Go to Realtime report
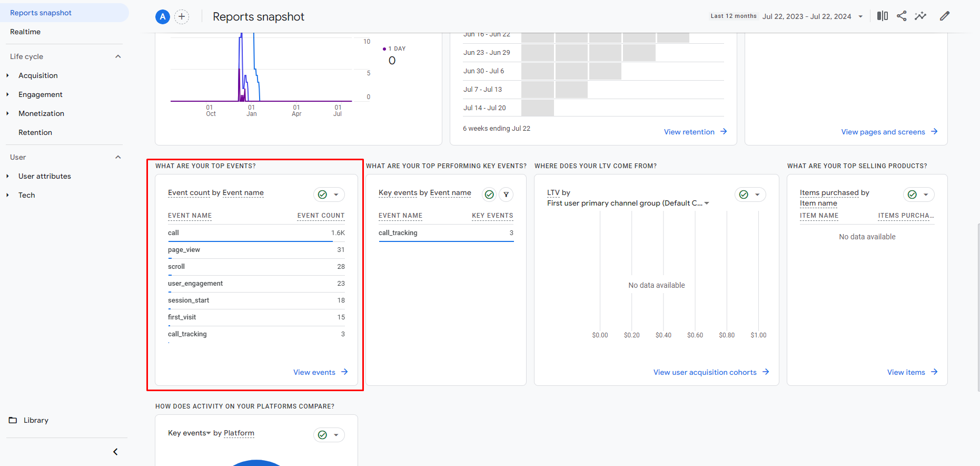 point(25,32)
